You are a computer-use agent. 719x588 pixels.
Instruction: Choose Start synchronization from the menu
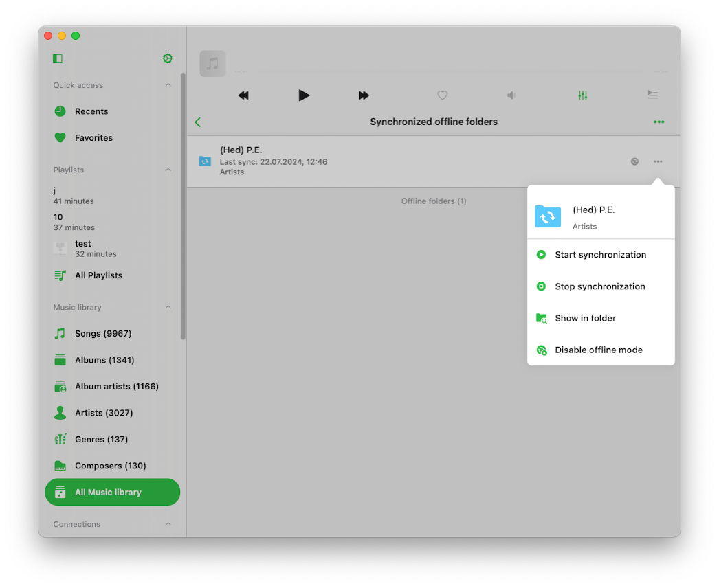(x=601, y=255)
